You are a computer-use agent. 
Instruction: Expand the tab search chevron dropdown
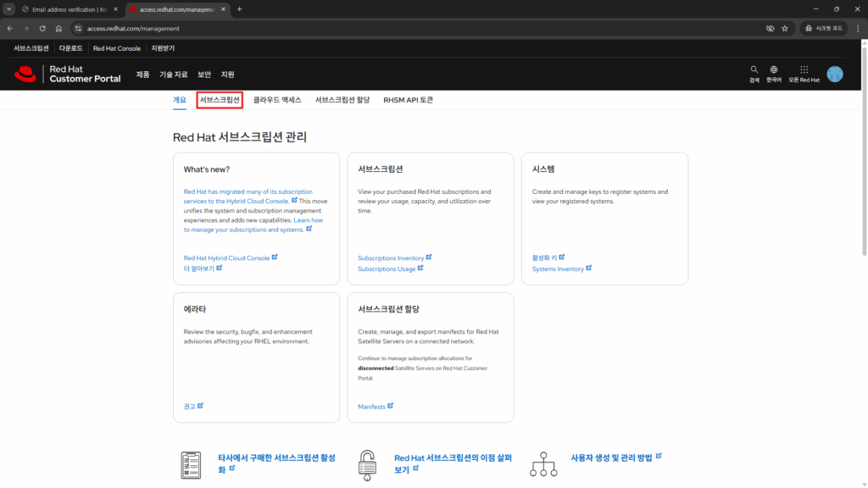[8, 8]
